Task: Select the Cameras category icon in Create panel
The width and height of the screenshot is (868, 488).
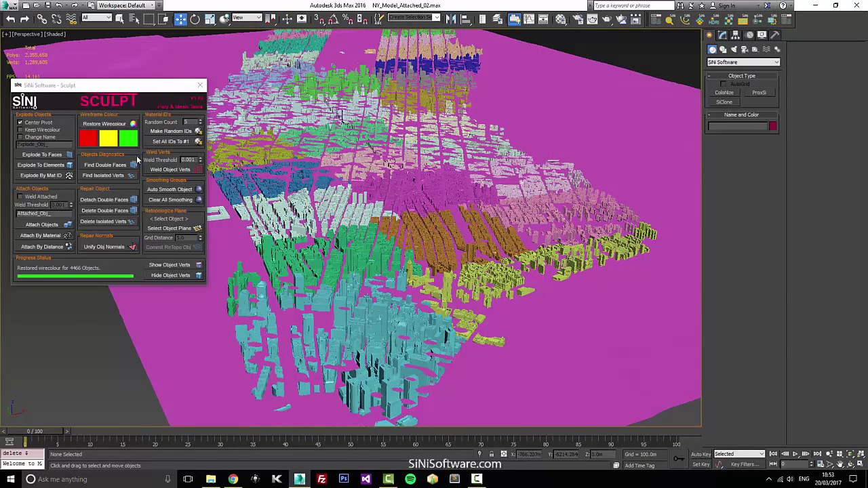Action: (745, 49)
